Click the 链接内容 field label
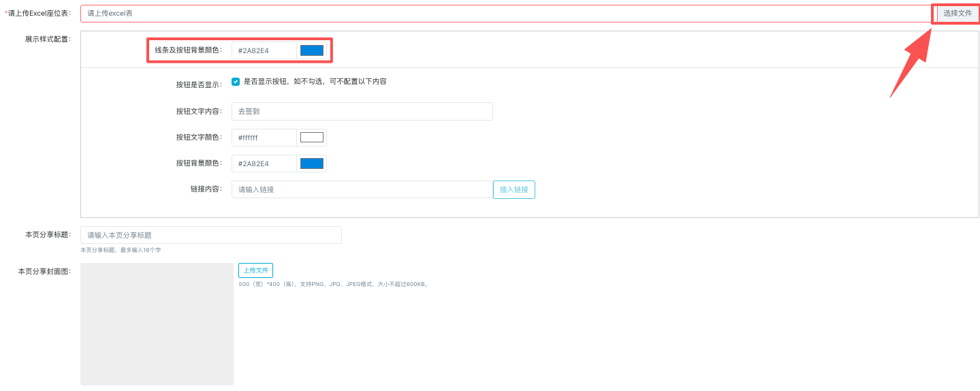 (206, 189)
